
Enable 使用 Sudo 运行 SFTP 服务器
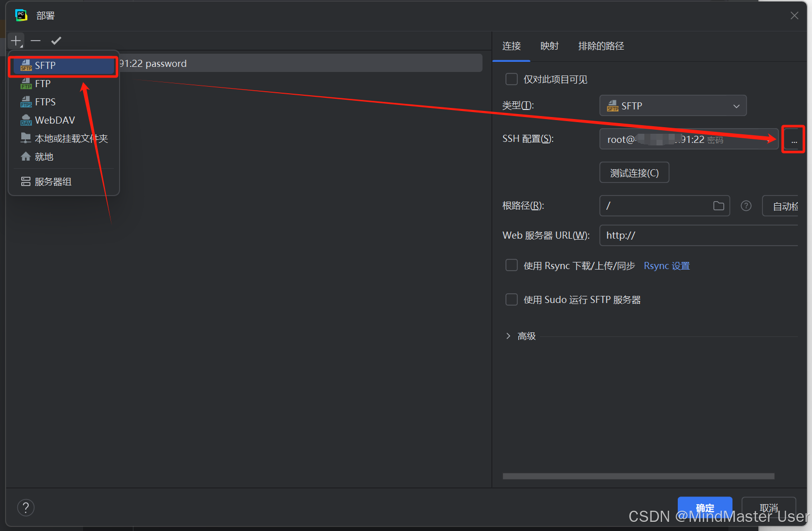[x=511, y=299]
